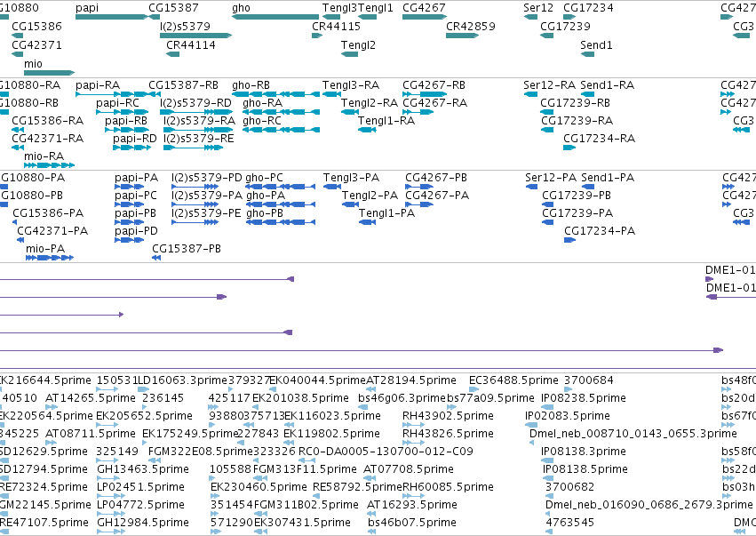Select the Ser12 gene feature
756x536 pixels.
click(x=530, y=17)
